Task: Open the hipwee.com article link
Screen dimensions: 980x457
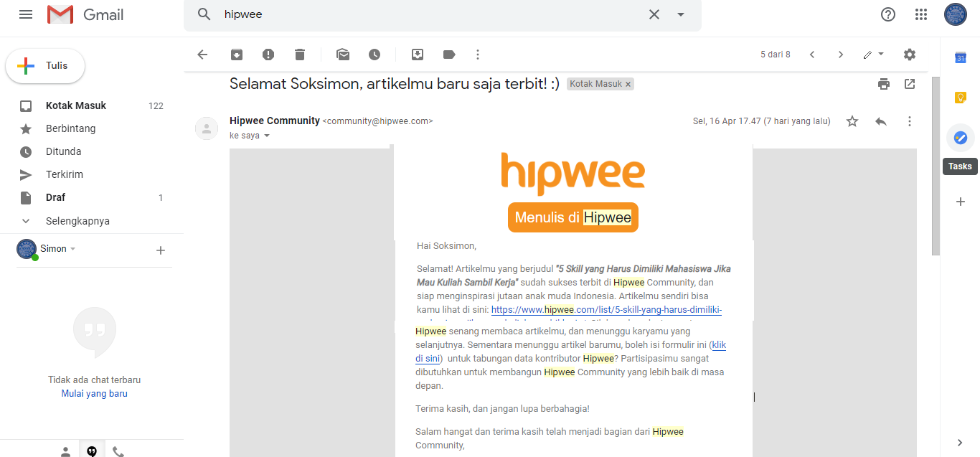Action: 606,309
